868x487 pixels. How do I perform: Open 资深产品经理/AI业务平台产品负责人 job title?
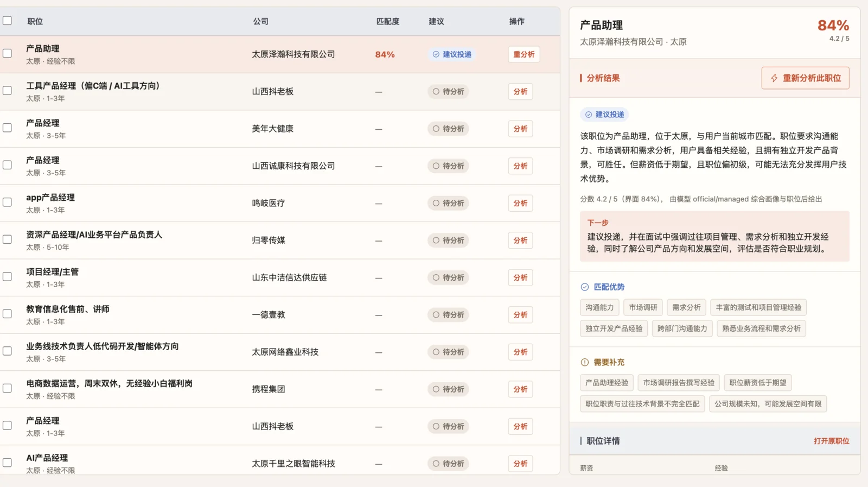point(94,235)
